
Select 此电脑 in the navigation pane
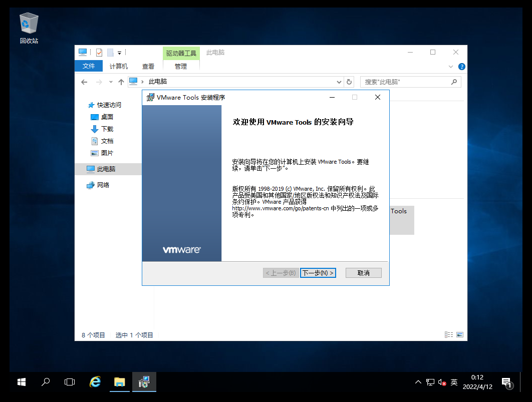[108, 169]
